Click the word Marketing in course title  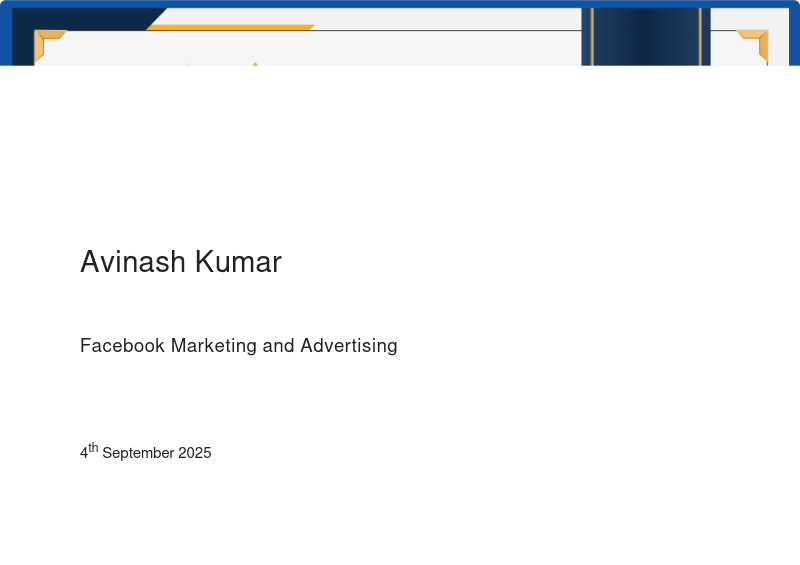(213, 346)
